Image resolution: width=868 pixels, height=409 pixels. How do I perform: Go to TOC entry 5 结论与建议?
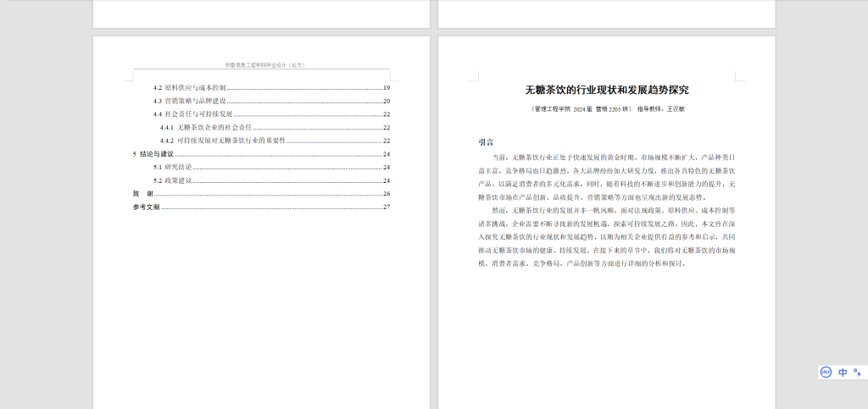pos(262,154)
